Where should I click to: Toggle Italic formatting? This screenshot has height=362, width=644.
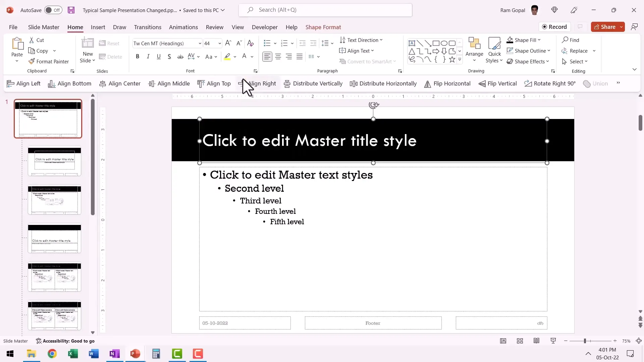click(x=148, y=57)
